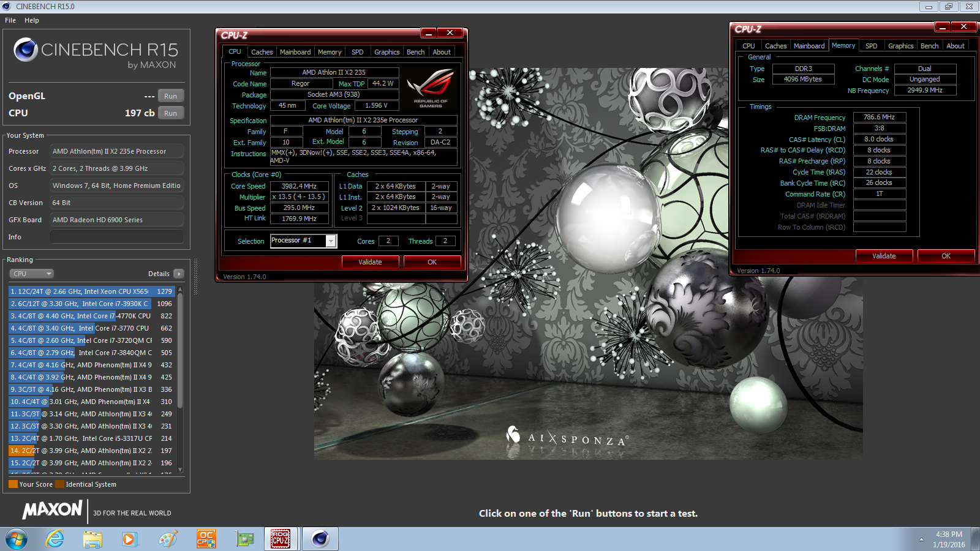Click Validate in right CPU-Z Memory window
Viewport: 980px width, 551px height.
point(884,256)
